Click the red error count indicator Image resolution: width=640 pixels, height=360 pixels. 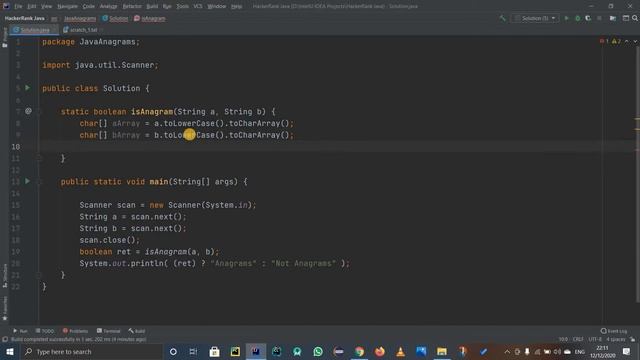pyautogui.click(x=604, y=41)
